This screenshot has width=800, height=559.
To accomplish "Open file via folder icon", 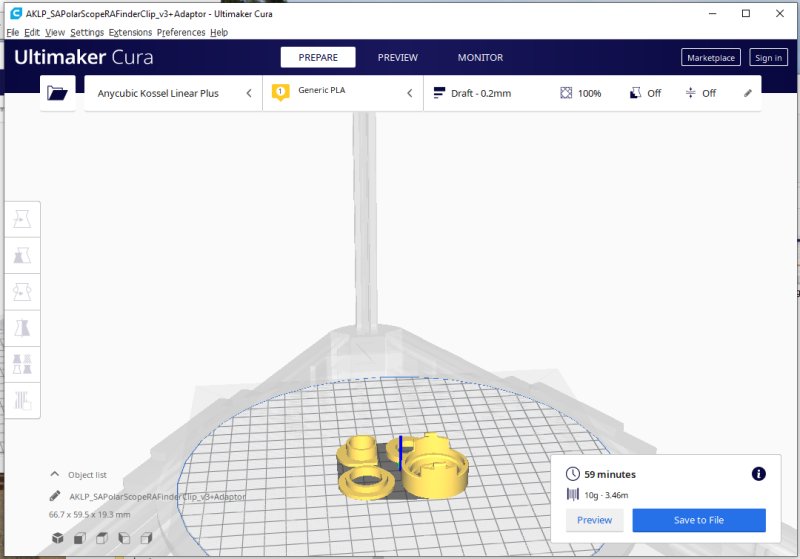I will [x=57, y=93].
